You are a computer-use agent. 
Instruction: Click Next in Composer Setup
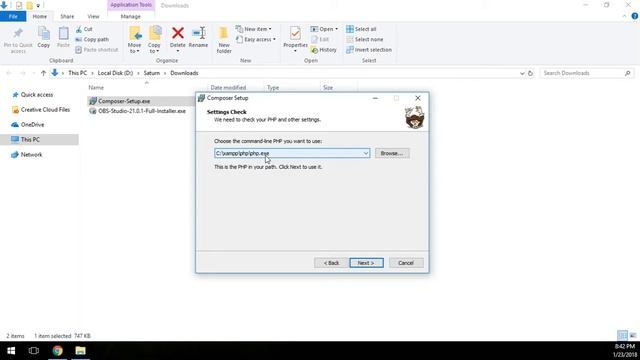tap(366, 263)
